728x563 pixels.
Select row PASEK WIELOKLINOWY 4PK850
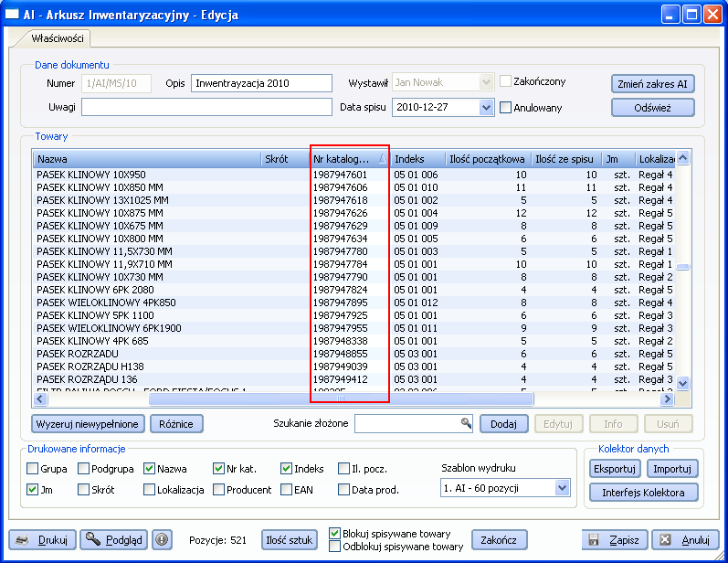[x=354, y=303]
